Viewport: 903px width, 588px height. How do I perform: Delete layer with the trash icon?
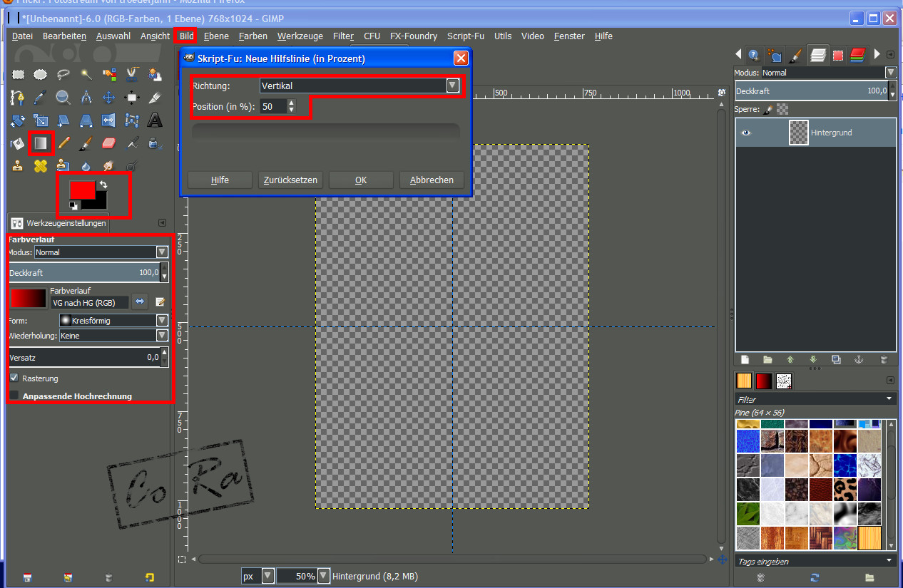pos(884,360)
